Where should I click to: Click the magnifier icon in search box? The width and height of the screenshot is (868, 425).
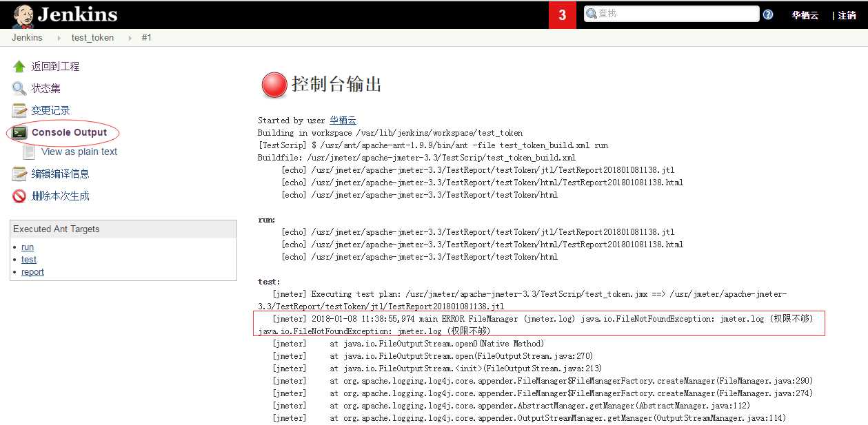592,14
